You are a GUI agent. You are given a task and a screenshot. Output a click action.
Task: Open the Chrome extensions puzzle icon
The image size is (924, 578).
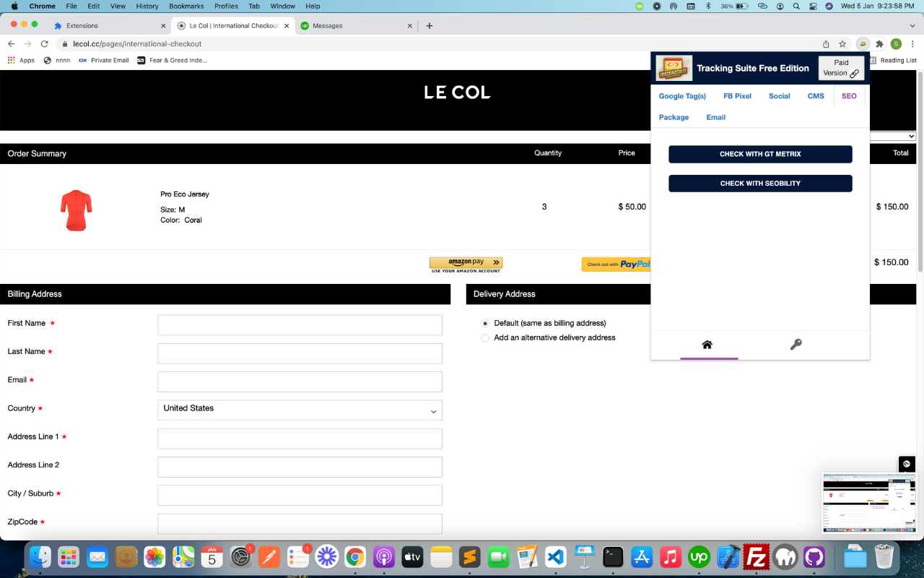click(879, 44)
